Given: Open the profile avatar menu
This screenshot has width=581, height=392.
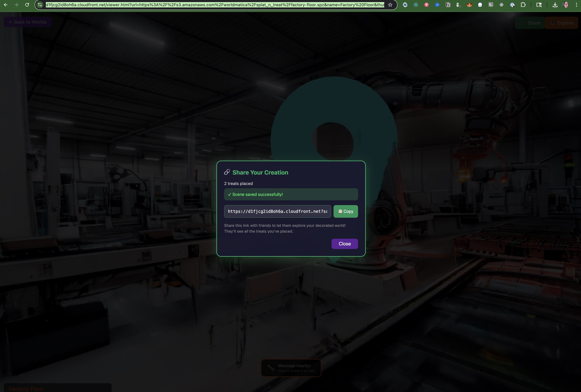Looking at the screenshot, I should [x=566, y=5].
